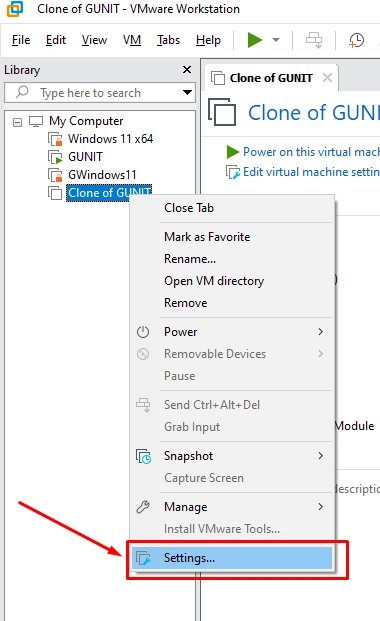Expand the Manage submenu arrow

coord(321,507)
